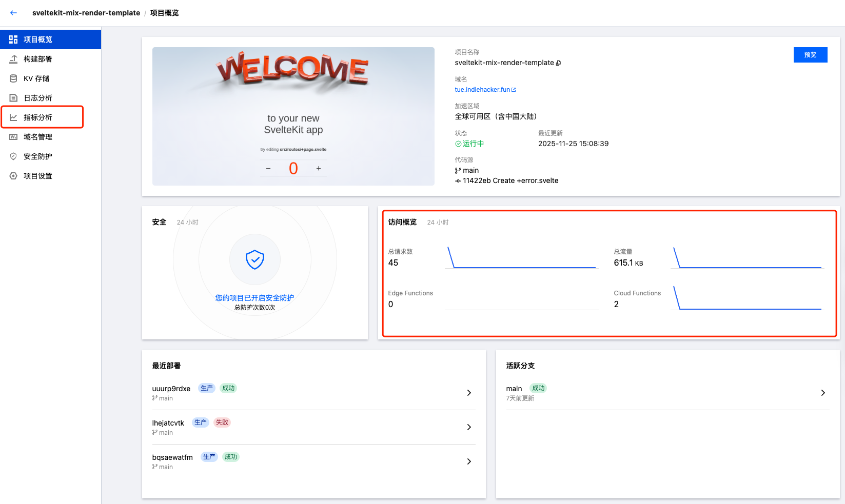Click the 安全防护 shield icon
This screenshot has width=845, height=504.
(13, 156)
